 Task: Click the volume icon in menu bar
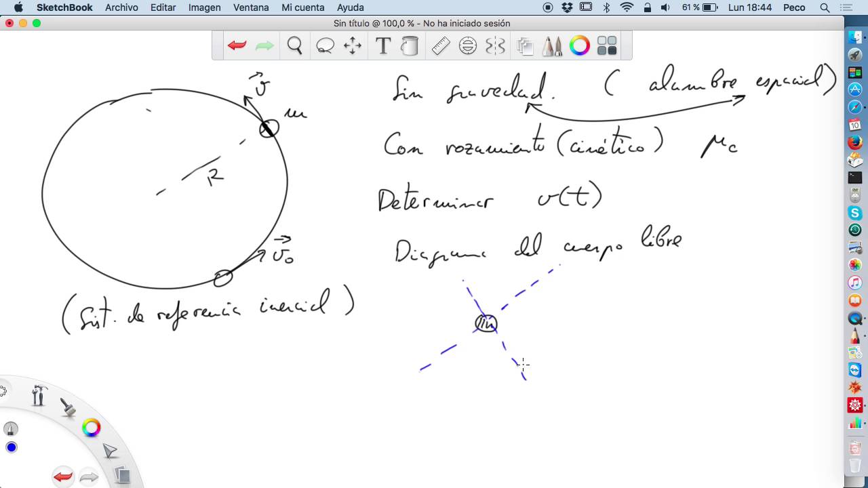665,7
